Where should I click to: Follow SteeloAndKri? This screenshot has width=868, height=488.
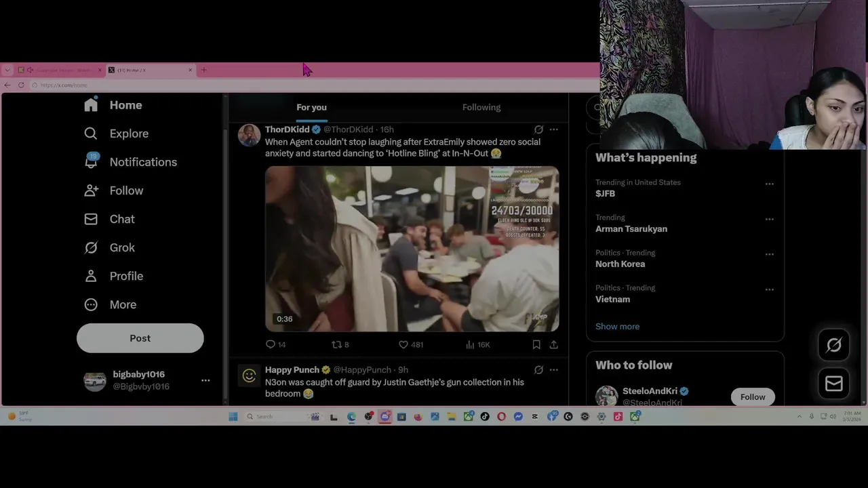click(x=753, y=397)
